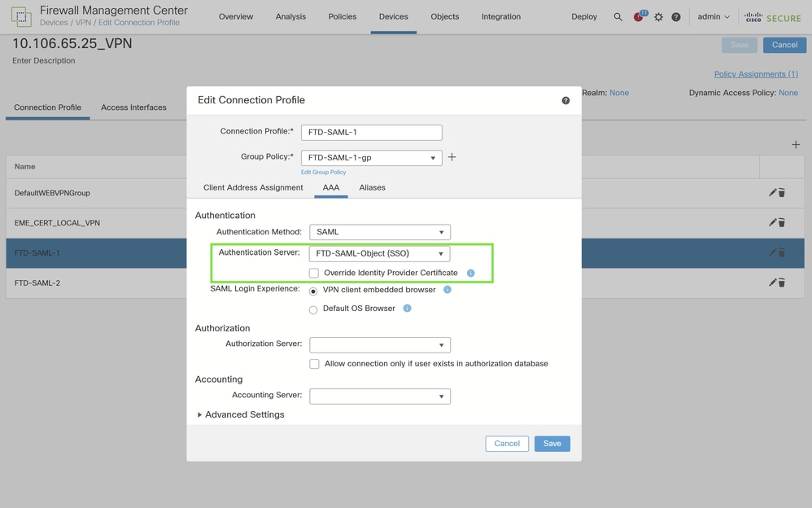Open the red notifications alert icon
The height and width of the screenshot is (508, 812).
(x=639, y=16)
